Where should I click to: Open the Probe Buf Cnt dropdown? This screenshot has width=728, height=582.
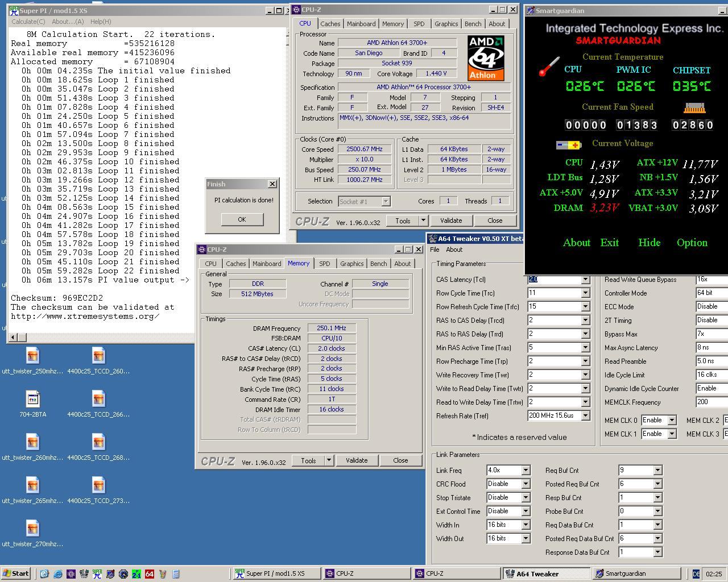[657, 512]
